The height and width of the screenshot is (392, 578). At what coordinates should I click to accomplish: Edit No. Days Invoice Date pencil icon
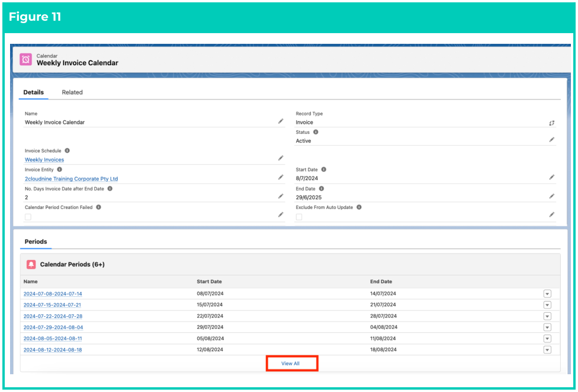click(281, 196)
